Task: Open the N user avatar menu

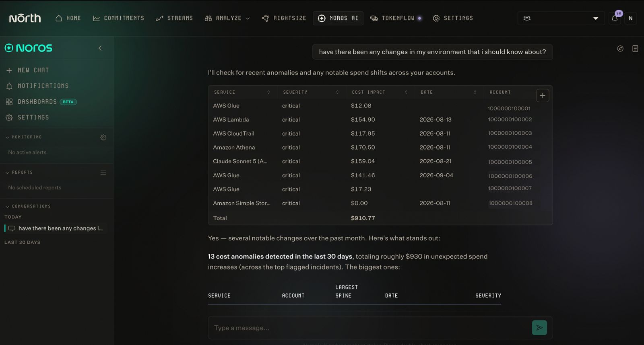Action: click(630, 18)
